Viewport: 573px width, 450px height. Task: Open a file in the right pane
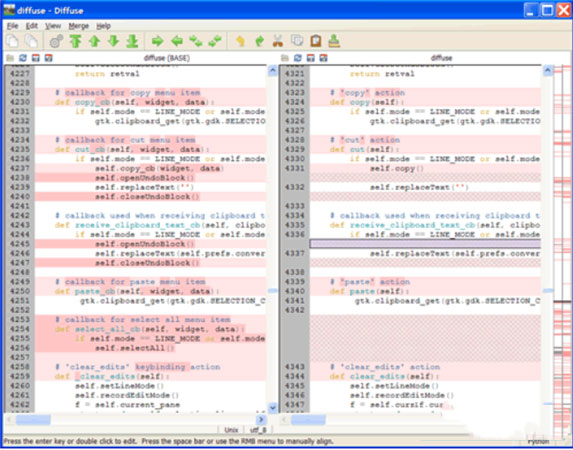(x=285, y=58)
